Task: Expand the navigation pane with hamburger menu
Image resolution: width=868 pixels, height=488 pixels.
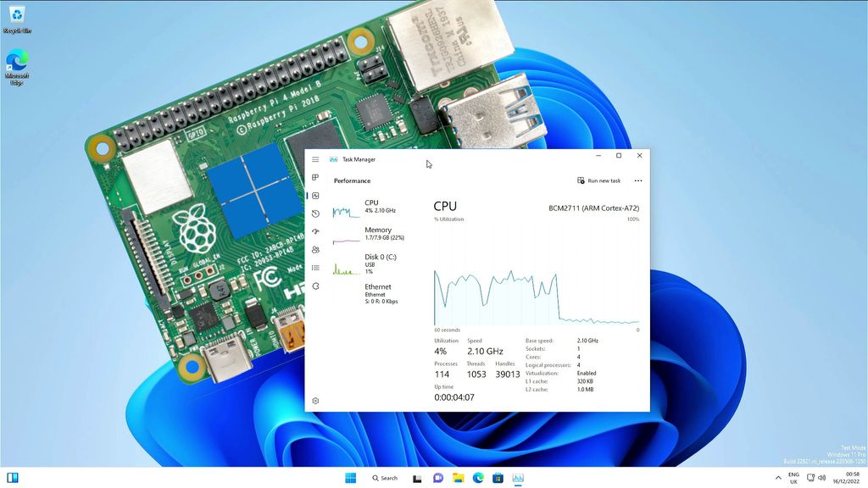Action: [x=315, y=159]
